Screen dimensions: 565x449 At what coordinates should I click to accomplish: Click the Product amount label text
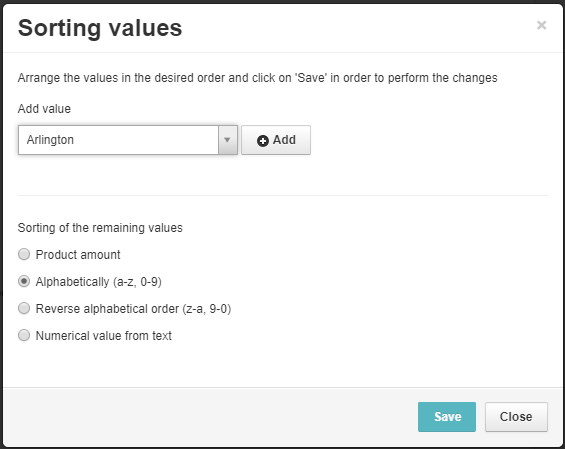click(x=78, y=255)
